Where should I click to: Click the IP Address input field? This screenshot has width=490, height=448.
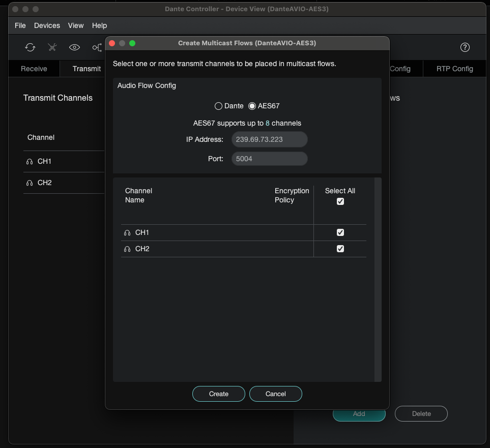(x=269, y=139)
